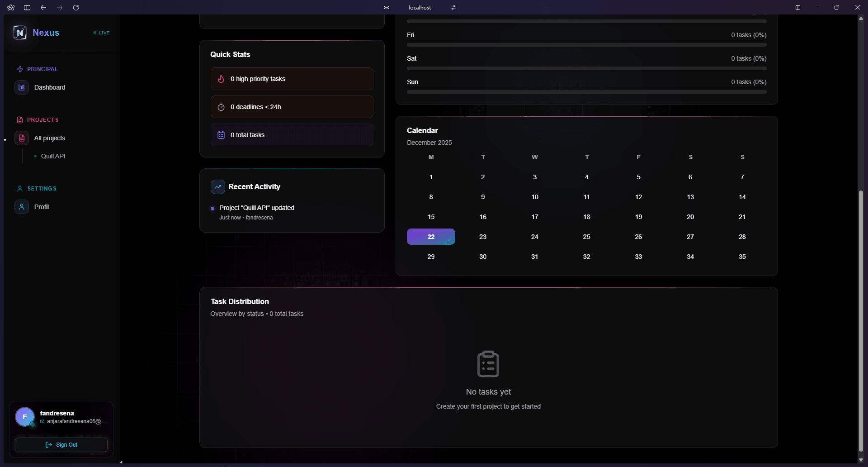Click the Recent Activity trend icon
This screenshot has width=868, height=467.
click(218, 187)
